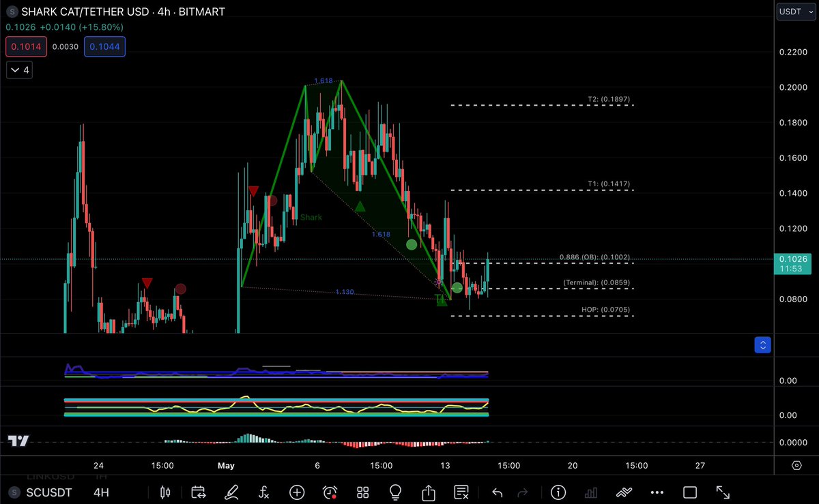819x504 pixels.
Task: Create an alert with alarm clock icon
Action: point(330,492)
